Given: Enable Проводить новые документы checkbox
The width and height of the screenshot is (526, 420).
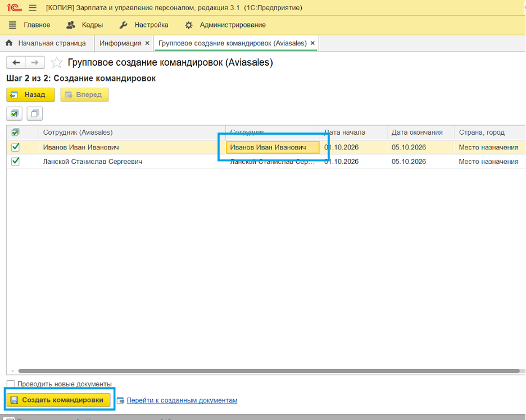Looking at the screenshot, I should [x=11, y=384].
